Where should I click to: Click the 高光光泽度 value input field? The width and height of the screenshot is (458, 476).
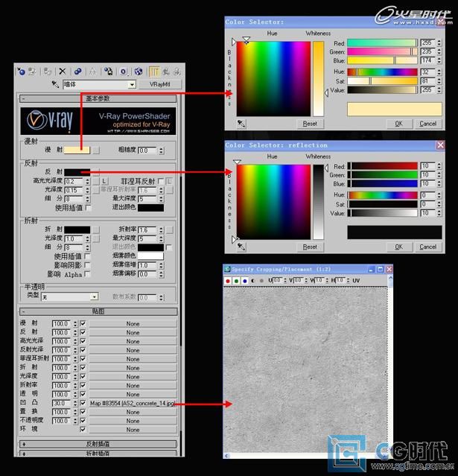72,181
